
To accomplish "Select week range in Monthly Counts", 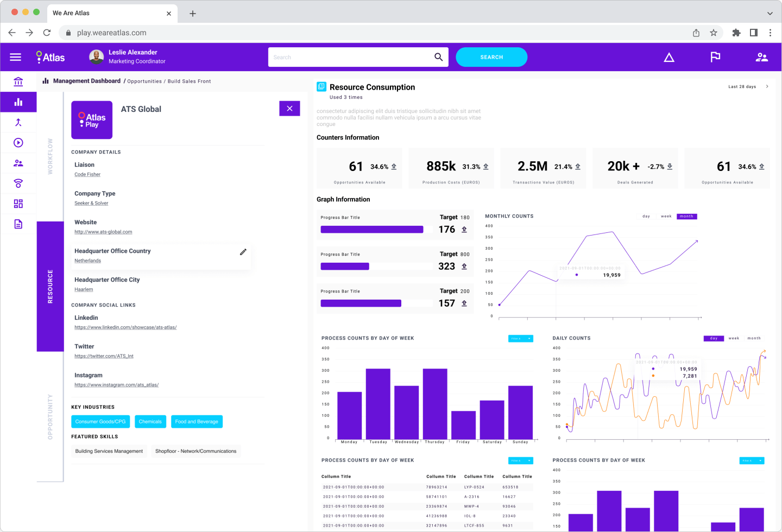I will 666,217.
